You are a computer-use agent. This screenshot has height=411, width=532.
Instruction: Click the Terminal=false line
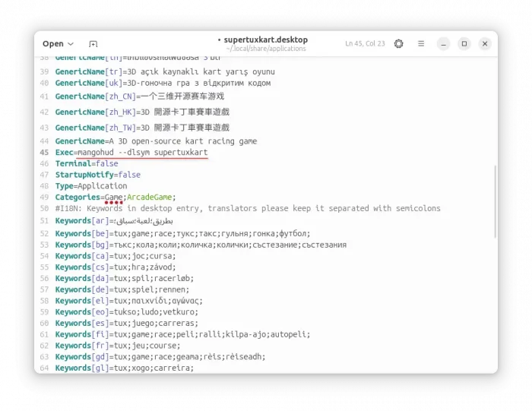[x=87, y=164]
